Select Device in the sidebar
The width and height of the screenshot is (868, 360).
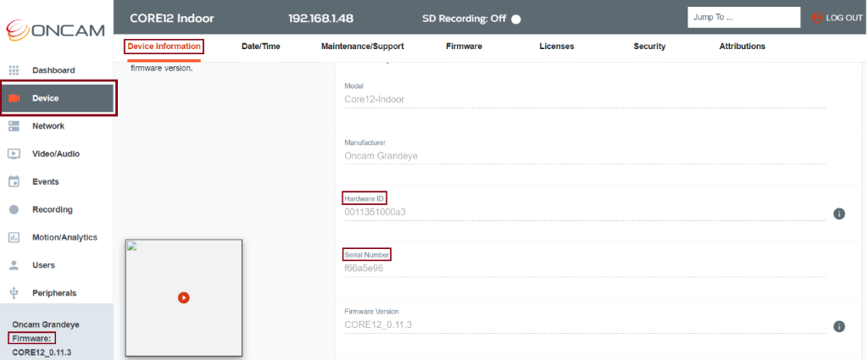[58, 98]
